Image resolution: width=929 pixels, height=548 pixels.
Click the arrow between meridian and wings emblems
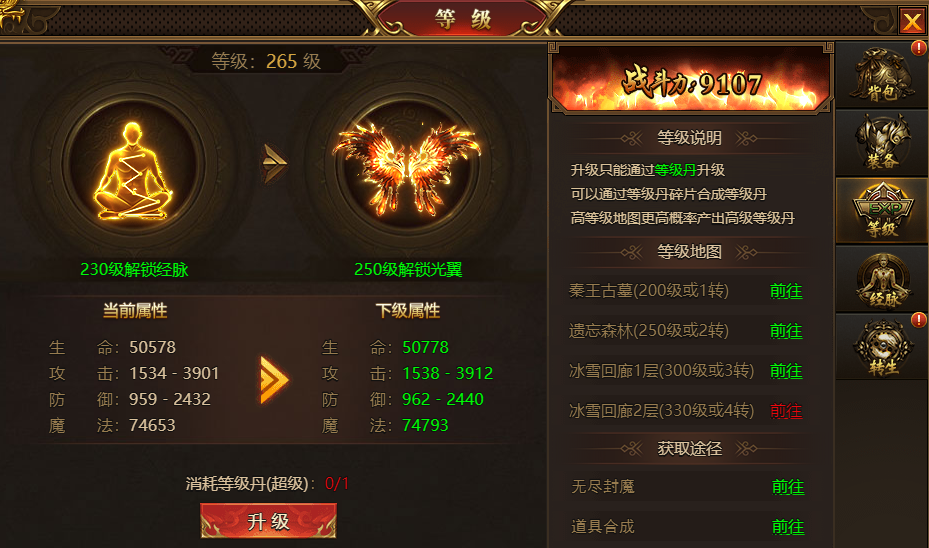[x=275, y=162]
